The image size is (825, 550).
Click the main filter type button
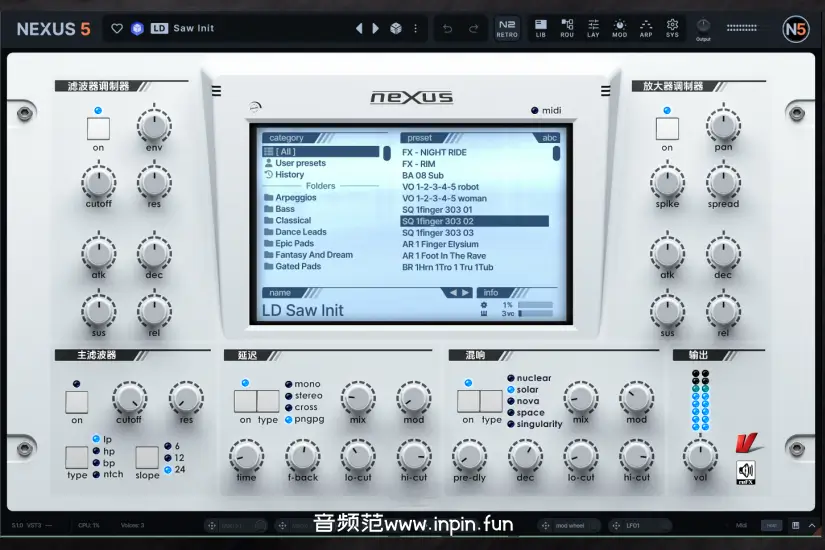77,457
